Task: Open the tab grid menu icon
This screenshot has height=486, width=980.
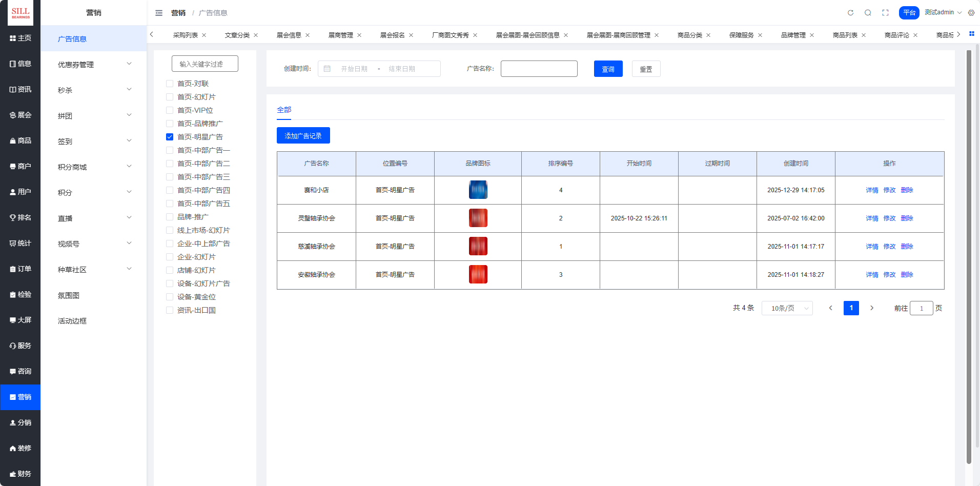Action: pos(971,34)
